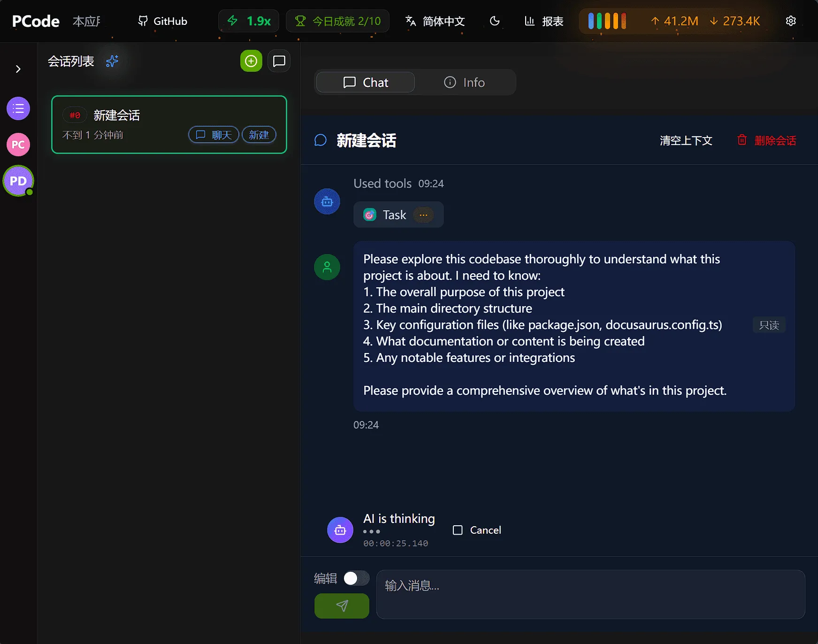Enable the 编辑 edit switch

coord(356,578)
